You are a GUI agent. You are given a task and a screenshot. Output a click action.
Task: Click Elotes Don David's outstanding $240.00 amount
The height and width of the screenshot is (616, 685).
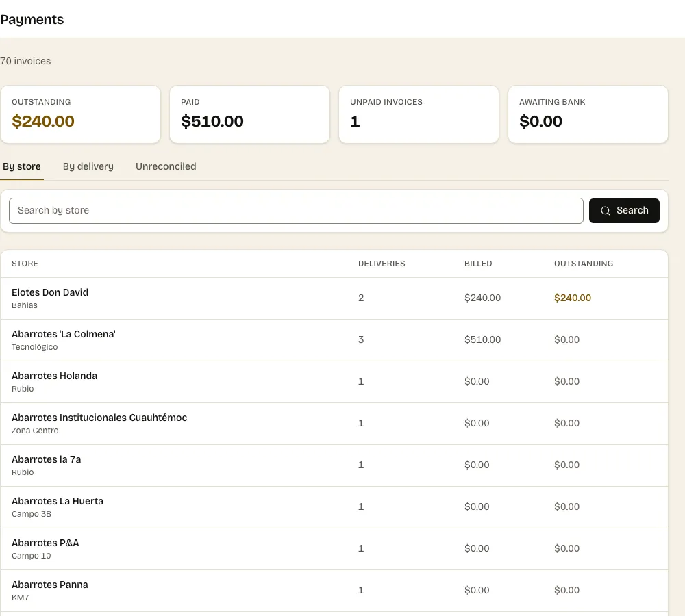coord(572,298)
